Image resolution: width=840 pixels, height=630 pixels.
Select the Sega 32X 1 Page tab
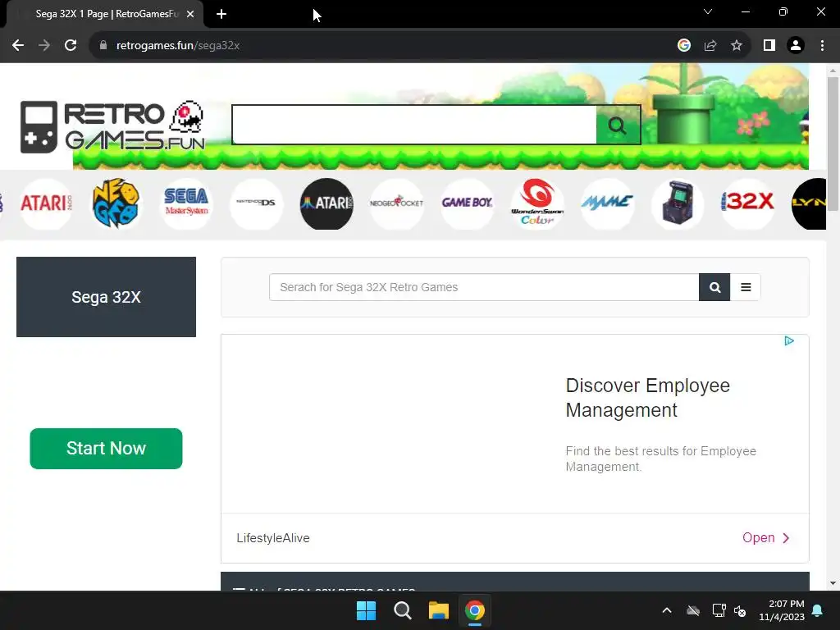(x=104, y=14)
